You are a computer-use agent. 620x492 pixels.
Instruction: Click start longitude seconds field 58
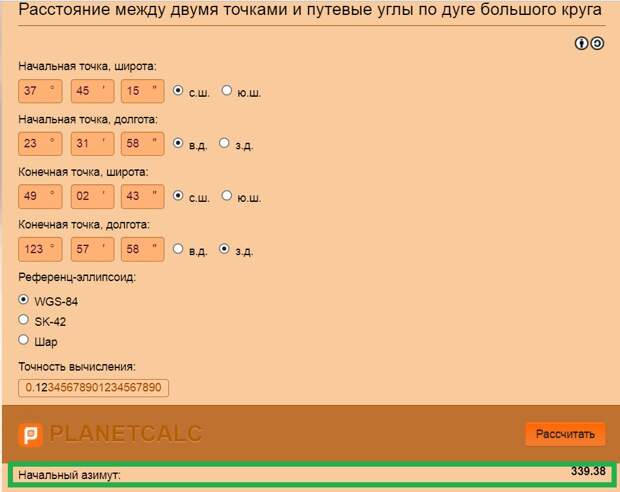click(143, 144)
